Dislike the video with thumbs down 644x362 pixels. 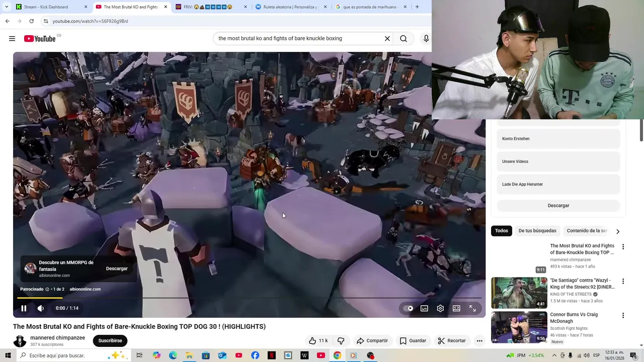[x=341, y=340]
